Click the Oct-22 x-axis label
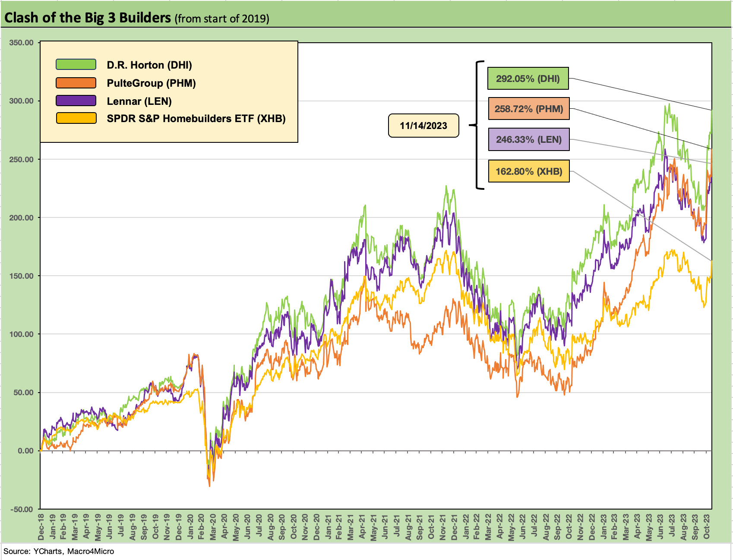The width and height of the screenshot is (733, 560). [569, 527]
